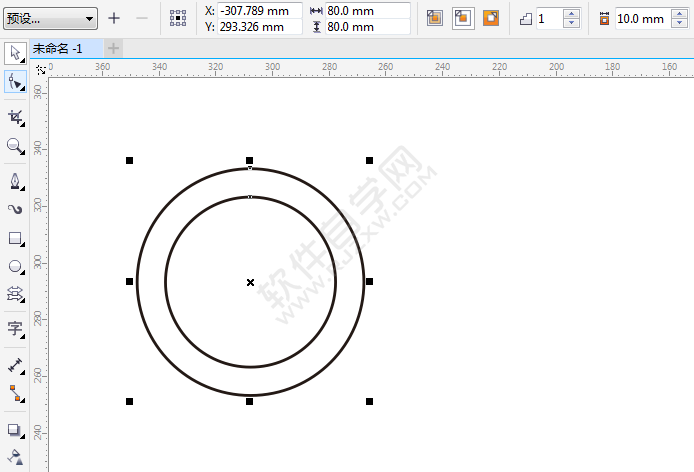Select the Rectangle tool
Image resolution: width=694 pixels, height=472 pixels.
15,239
